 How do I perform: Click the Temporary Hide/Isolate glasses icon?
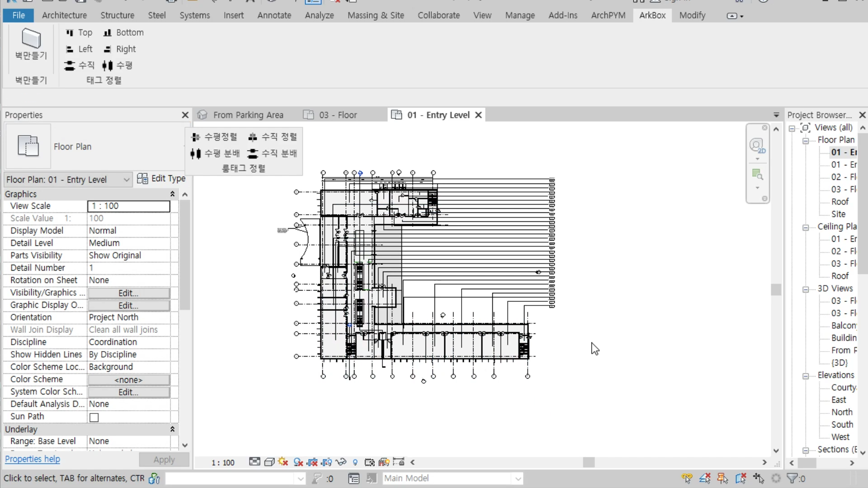click(x=341, y=462)
